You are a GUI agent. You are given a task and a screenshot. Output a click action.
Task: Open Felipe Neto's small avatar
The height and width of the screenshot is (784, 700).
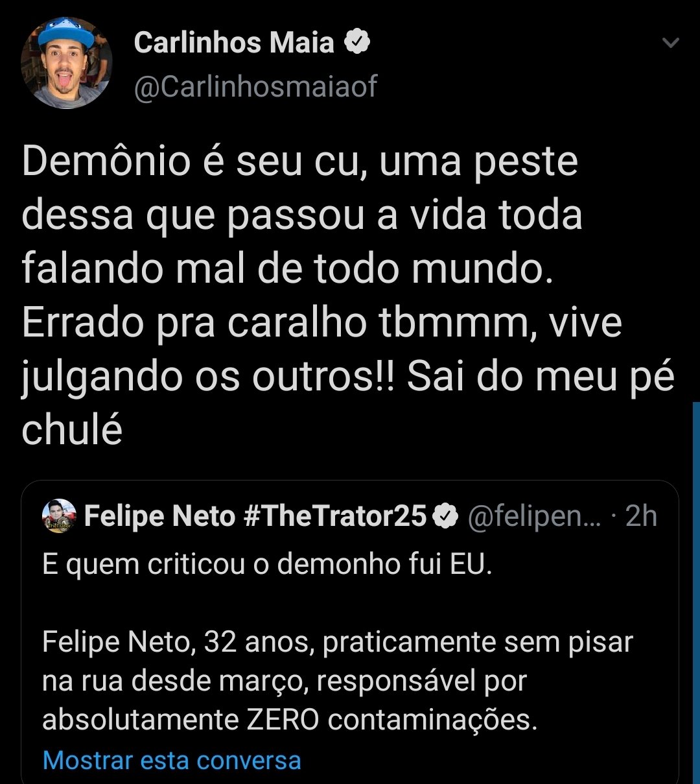pos(59,516)
